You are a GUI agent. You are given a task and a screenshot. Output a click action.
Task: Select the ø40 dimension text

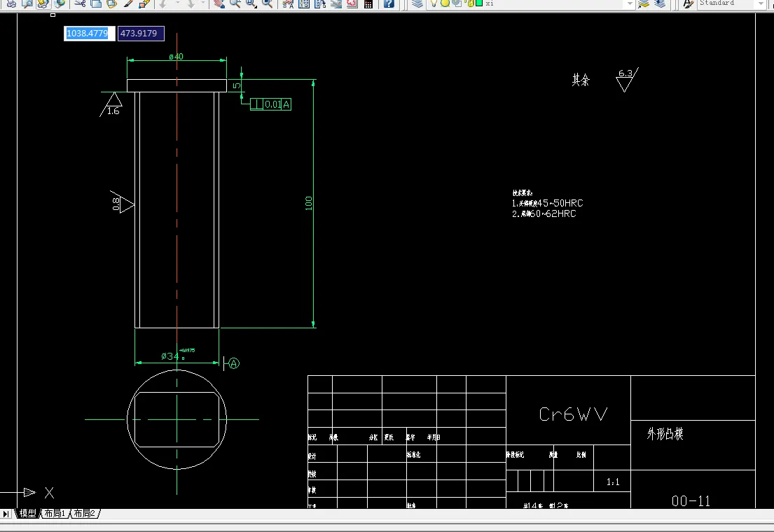pyautogui.click(x=177, y=56)
